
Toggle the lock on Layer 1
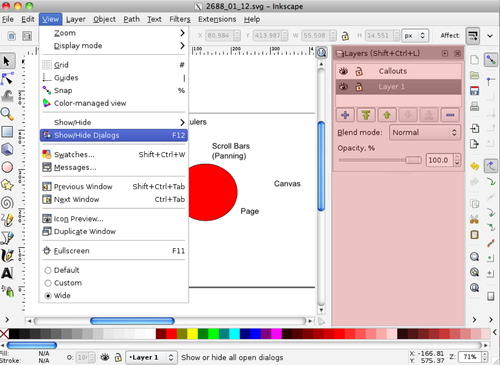[x=359, y=87]
